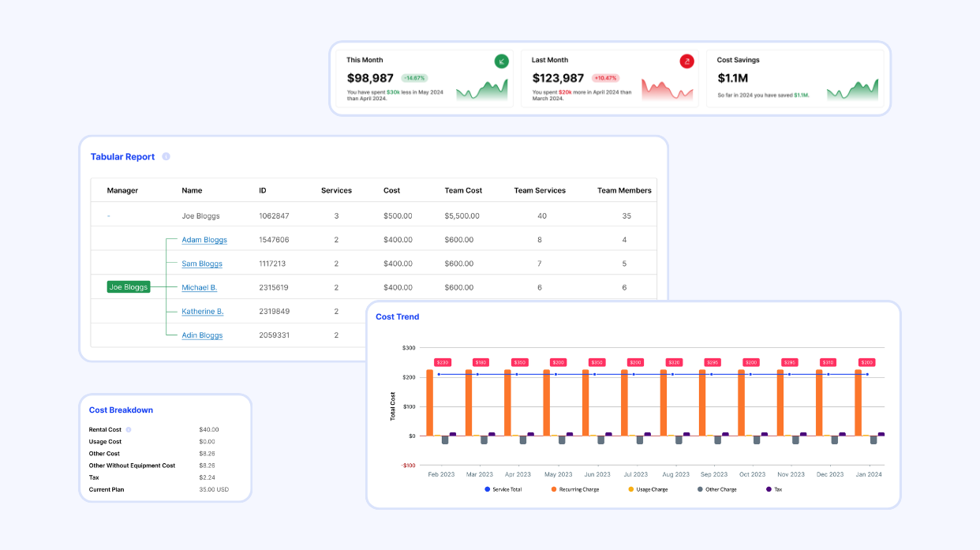
Task: Open Katherine B. employee link
Action: point(203,312)
